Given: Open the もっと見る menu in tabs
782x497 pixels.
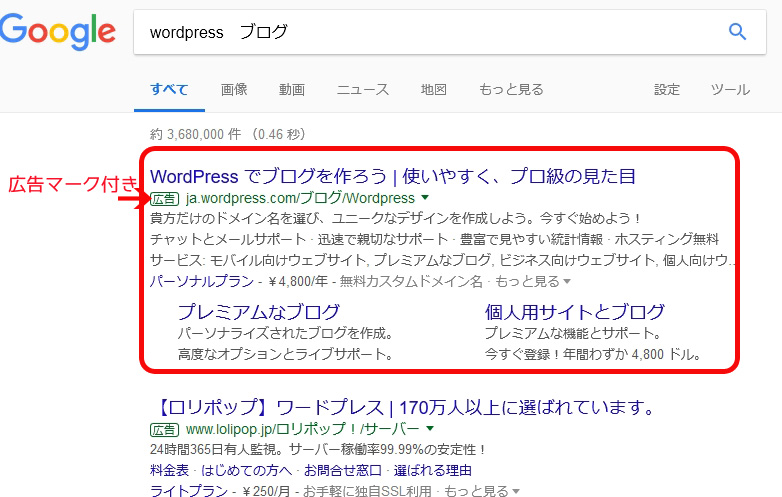Looking at the screenshot, I should tap(511, 90).
